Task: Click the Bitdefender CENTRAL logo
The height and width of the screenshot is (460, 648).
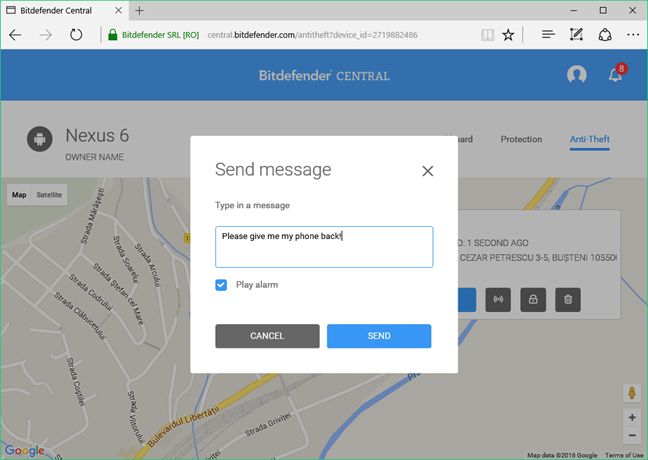Action: click(324, 76)
